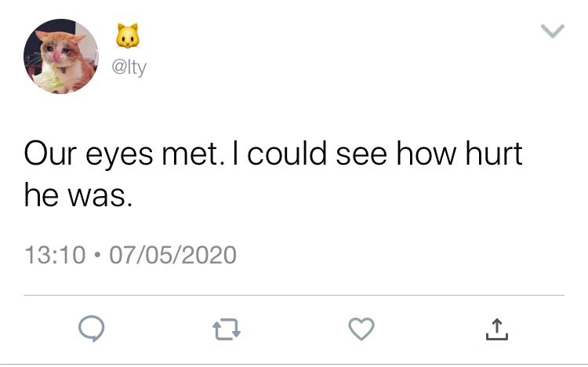Click the horizontal divider above the action icons
This screenshot has width=588, height=367.
(294, 296)
